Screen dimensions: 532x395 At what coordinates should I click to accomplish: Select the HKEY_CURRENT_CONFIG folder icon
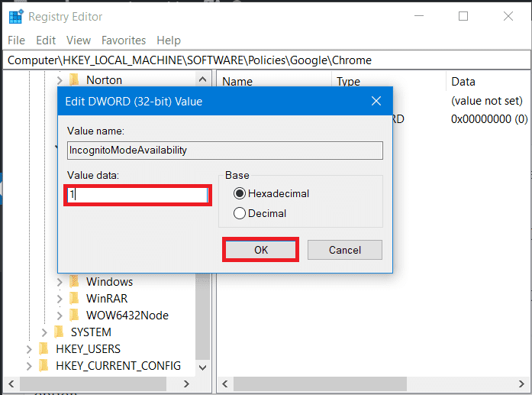coord(44,365)
